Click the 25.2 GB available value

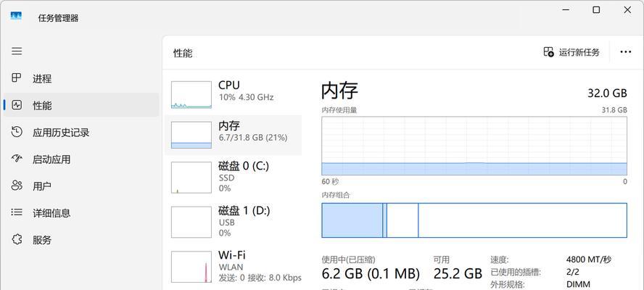click(x=458, y=273)
